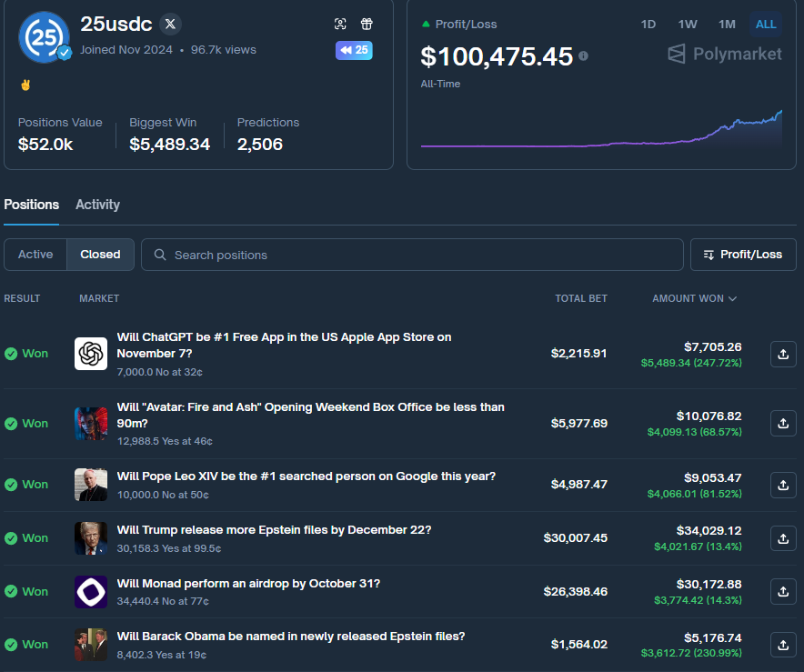The height and width of the screenshot is (672, 804).
Task: Open the Trump photo market thumbnail
Action: tap(91, 538)
